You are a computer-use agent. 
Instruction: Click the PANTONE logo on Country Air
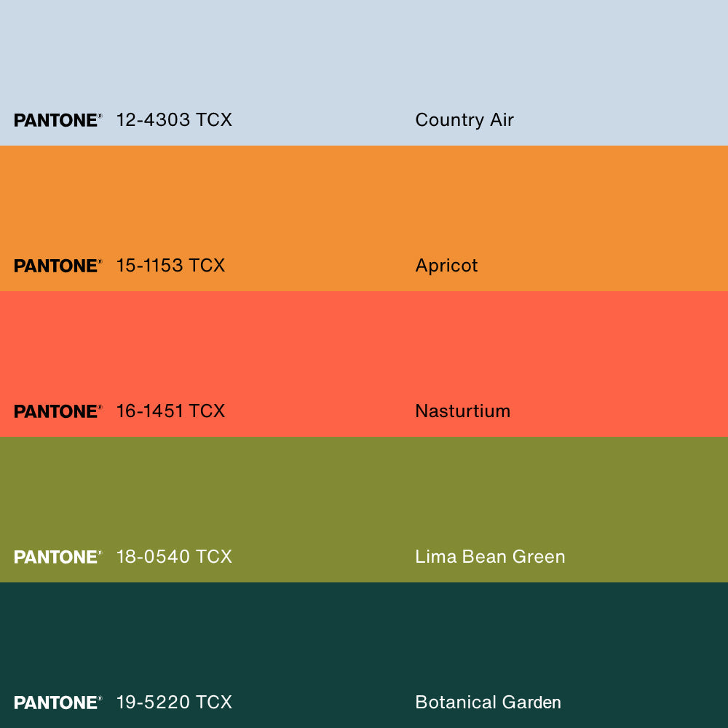click(58, 120)
